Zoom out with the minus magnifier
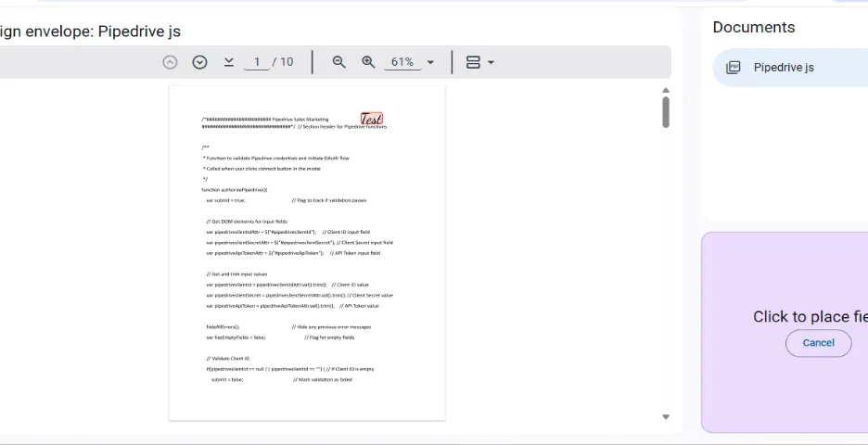The height and width of the screenshot is (445, 868). coord(338,62)
